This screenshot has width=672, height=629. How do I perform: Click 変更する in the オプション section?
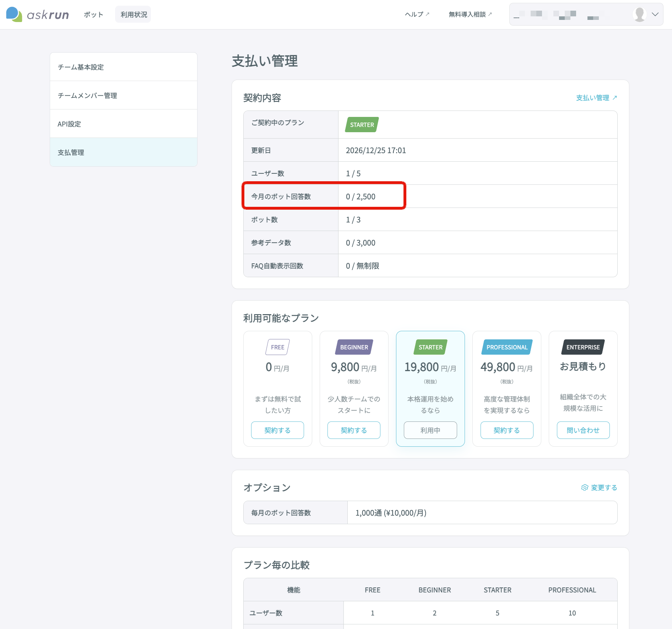[599, 488]
